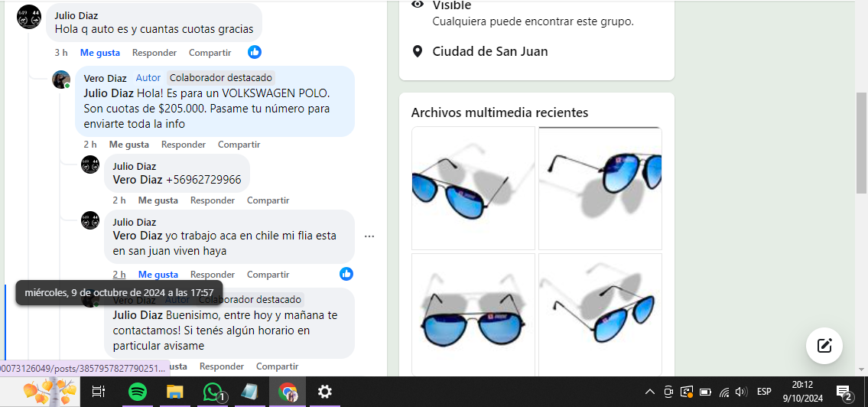The image size is (868, 407).
Task: Click Vero Diaz's avatar on the Volkswagen Polo reply
Action: coord(61,80)
